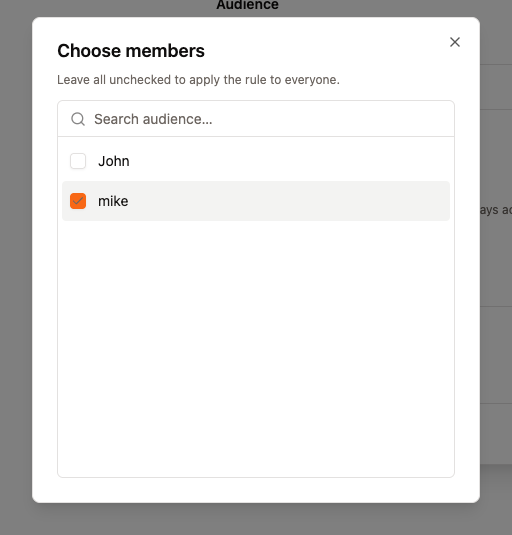Click the mike member name label
This screenshot has height=535, width=512.
click(x=113, y=201)
